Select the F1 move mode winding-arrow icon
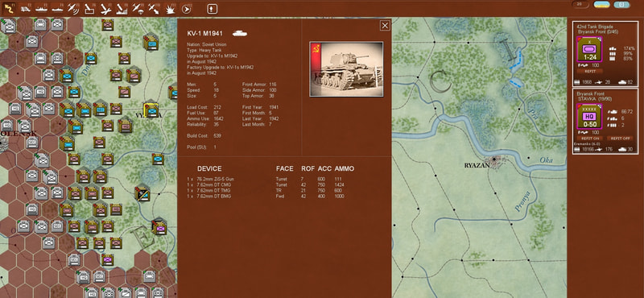 coord(8,8)
